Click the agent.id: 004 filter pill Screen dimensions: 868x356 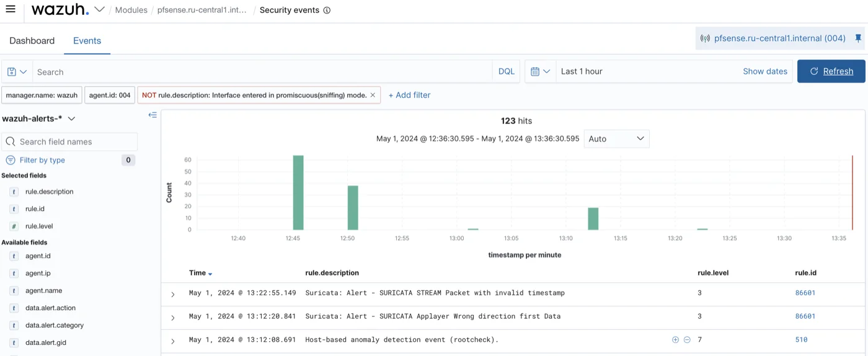(x=110, y=95)
